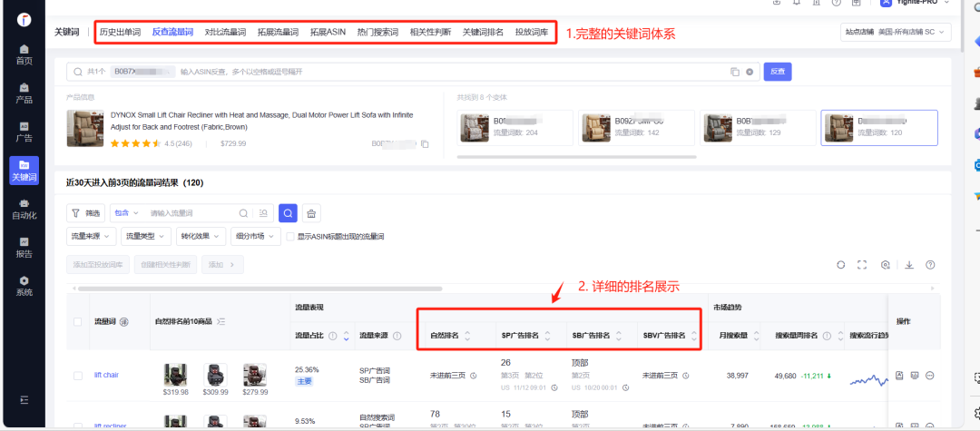Open 自动化 in the left sidebar
This screenshot has width=980, height=431.
[x=24, y=210]
